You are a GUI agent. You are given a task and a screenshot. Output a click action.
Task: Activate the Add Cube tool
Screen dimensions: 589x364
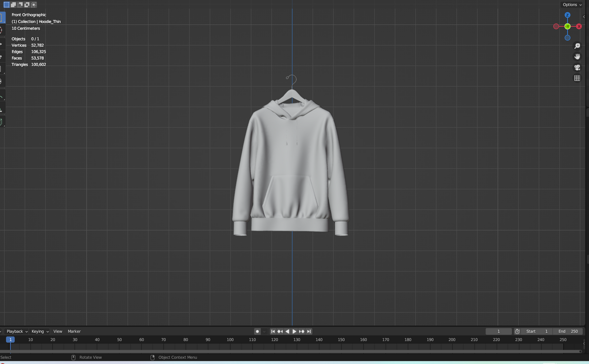(x=2, y=122)
